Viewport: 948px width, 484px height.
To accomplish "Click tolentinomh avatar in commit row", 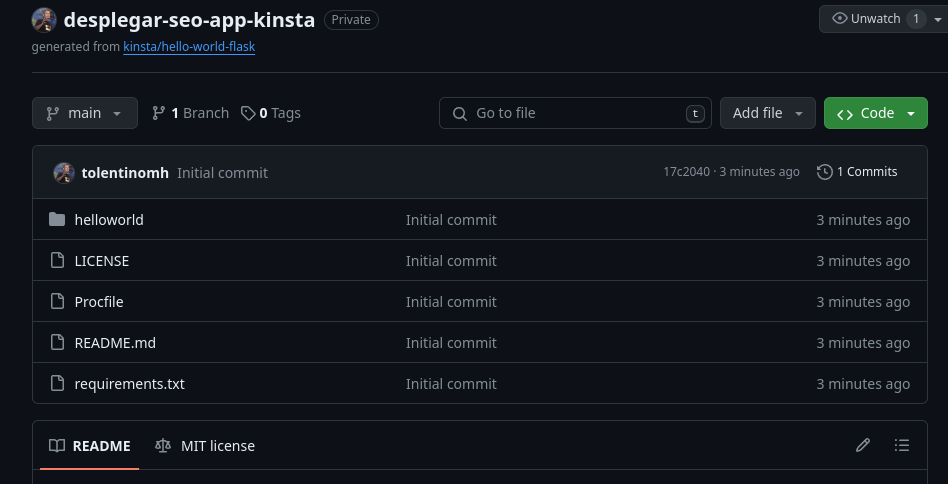I will pyautogui.click(x=64, y=173).
